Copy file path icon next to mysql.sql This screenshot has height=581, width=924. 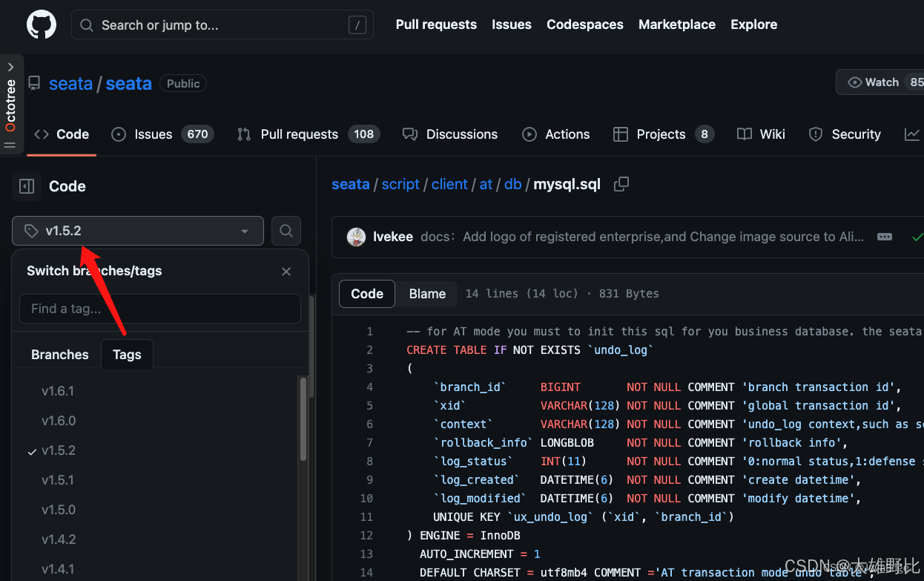pos(622,184)
